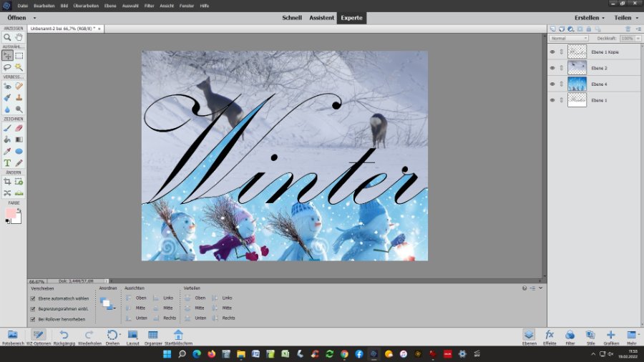The width and height of the screenshot is (644, 362).
Task: Switch to the Schnell mode tab
Action: pos(292,18)
